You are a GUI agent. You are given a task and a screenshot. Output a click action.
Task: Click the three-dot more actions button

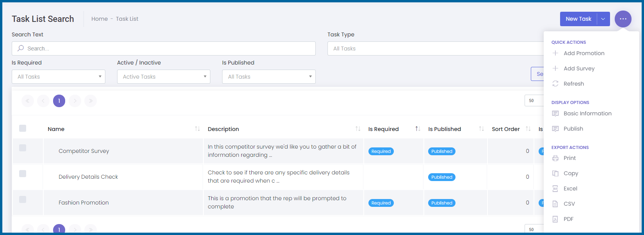[x=623, y=19]
